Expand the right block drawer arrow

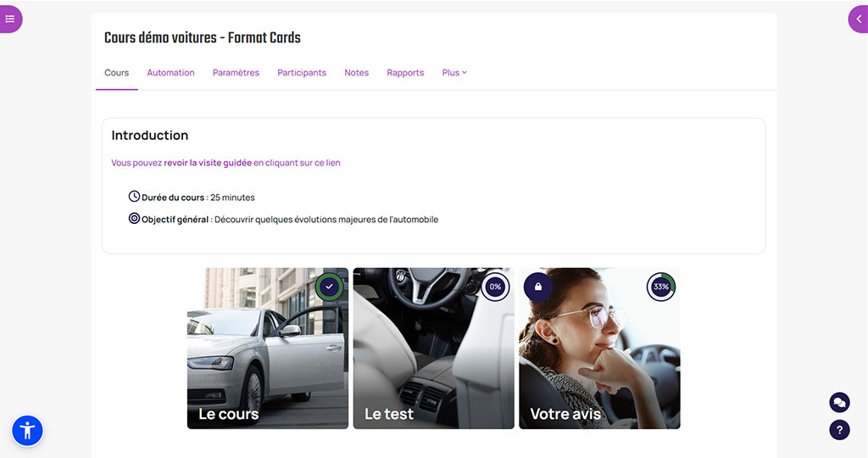coord(858,19)
